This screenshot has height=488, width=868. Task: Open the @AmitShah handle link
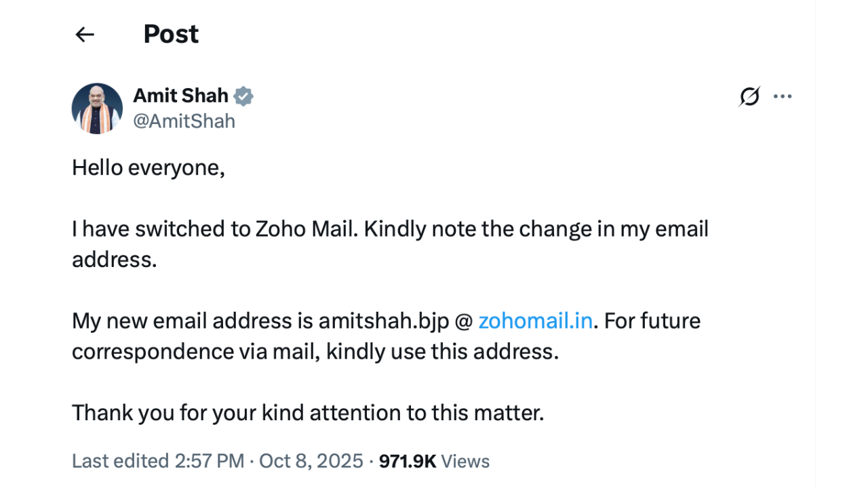point(184,121)
